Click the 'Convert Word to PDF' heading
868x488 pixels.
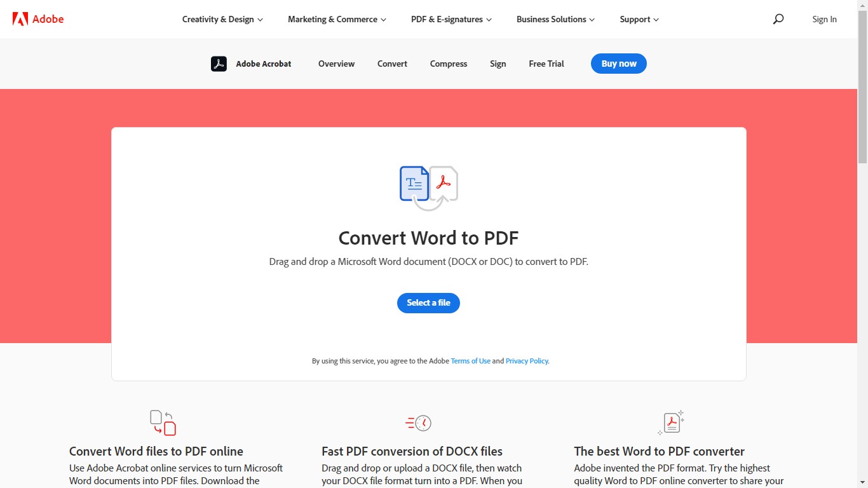tap(428, 238)
